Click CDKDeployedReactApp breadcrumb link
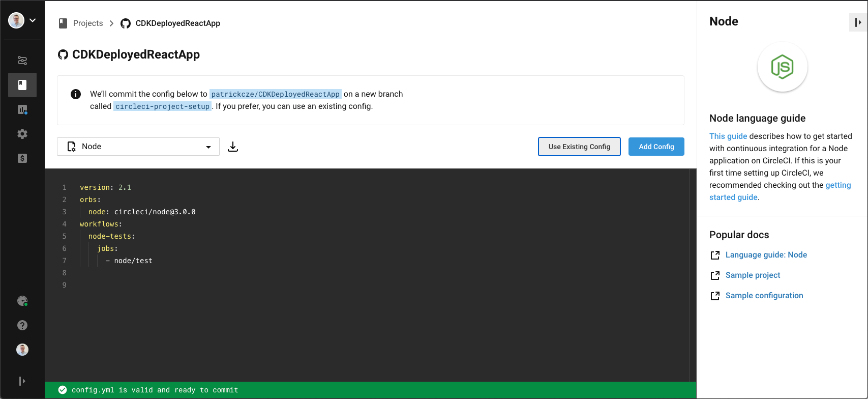This screenshot has height=399, width=868. 178,23
